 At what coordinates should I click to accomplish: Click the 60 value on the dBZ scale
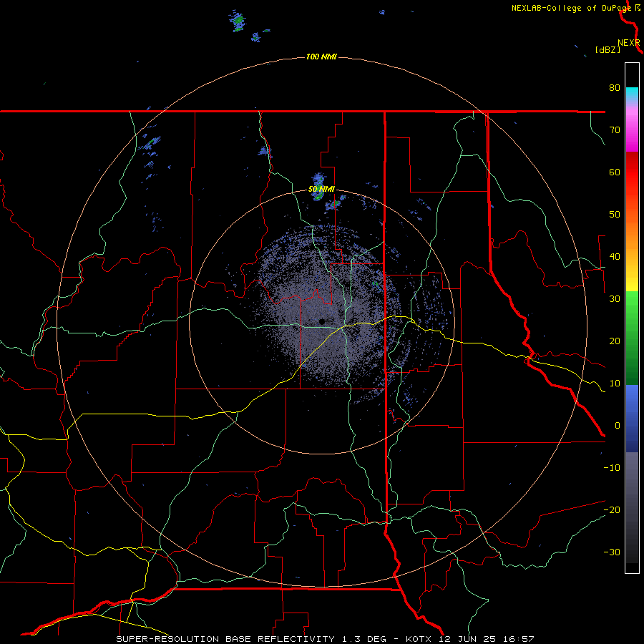(615, 172)
